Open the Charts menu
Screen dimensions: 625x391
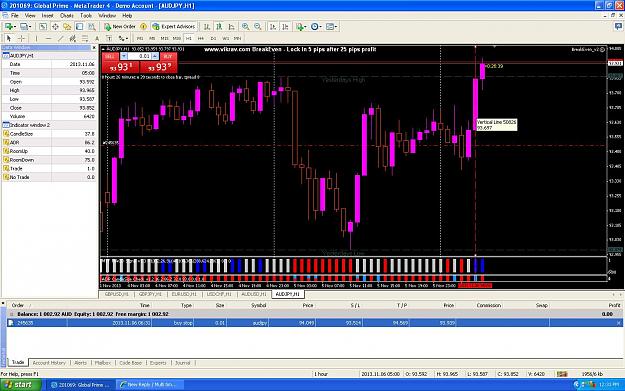click(67, 16)
